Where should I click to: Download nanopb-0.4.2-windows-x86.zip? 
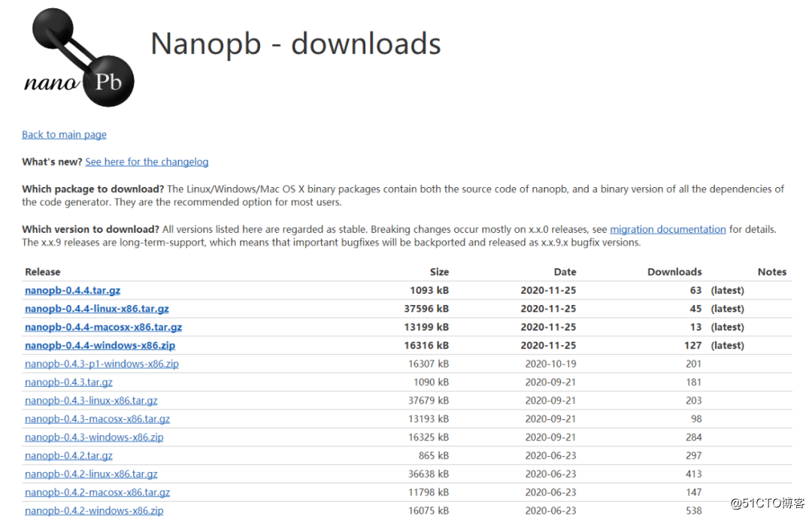[x=94, y=511]
